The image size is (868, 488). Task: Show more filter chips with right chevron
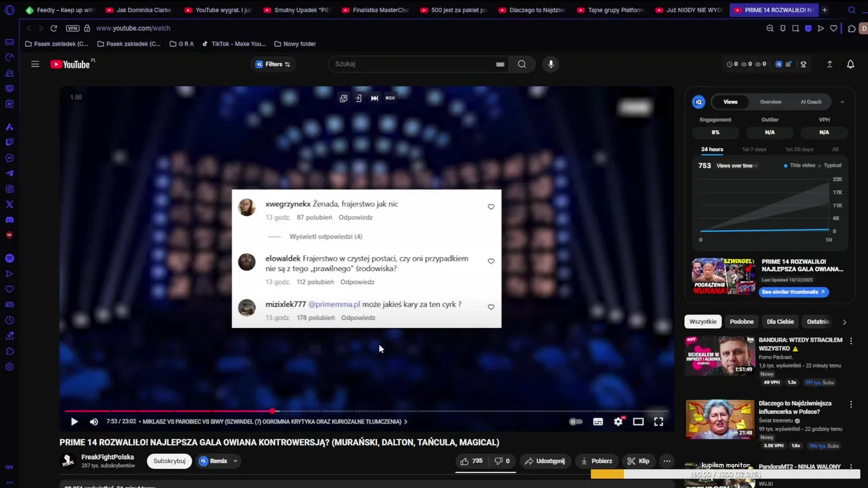(844, 322)
